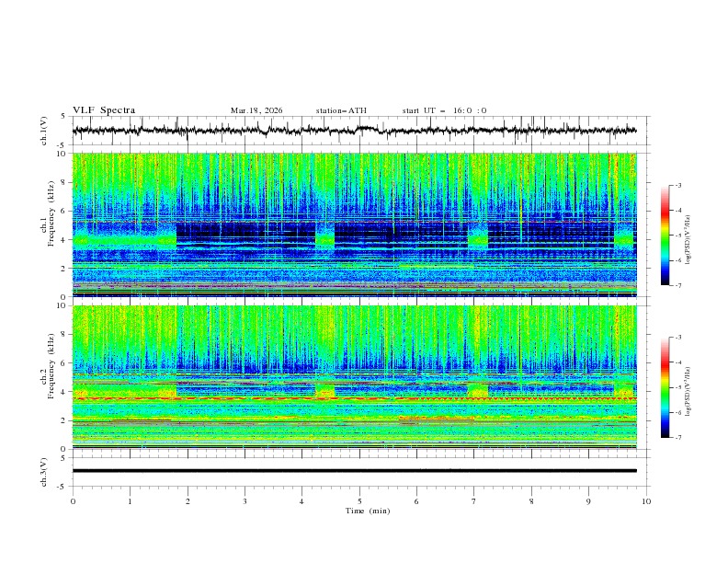This screenshot has width=728, height=563.
Task: Click time axis tick label "9"
Action: click(588, 501)
